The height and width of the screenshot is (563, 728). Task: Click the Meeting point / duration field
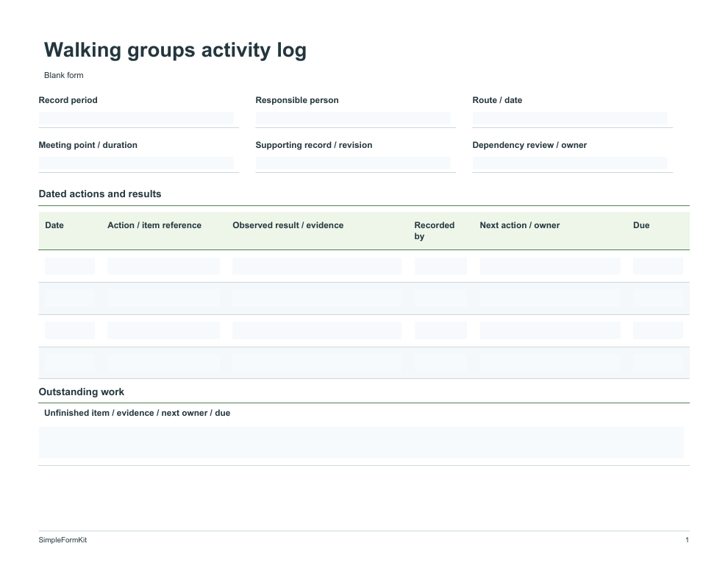(136, 163)
